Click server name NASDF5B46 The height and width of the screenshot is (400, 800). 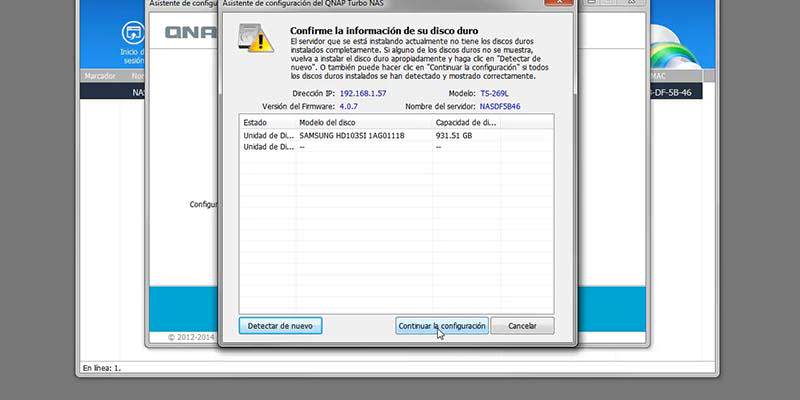500,107
